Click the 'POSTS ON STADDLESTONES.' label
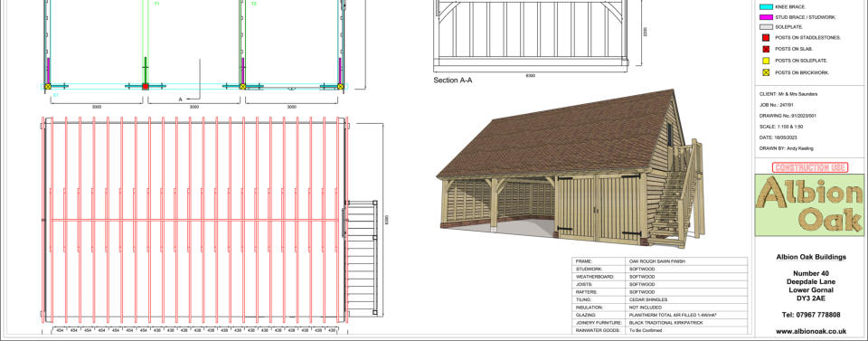This screenshot has height=341, width=868. pyautogui.click(x=807, y=38)
